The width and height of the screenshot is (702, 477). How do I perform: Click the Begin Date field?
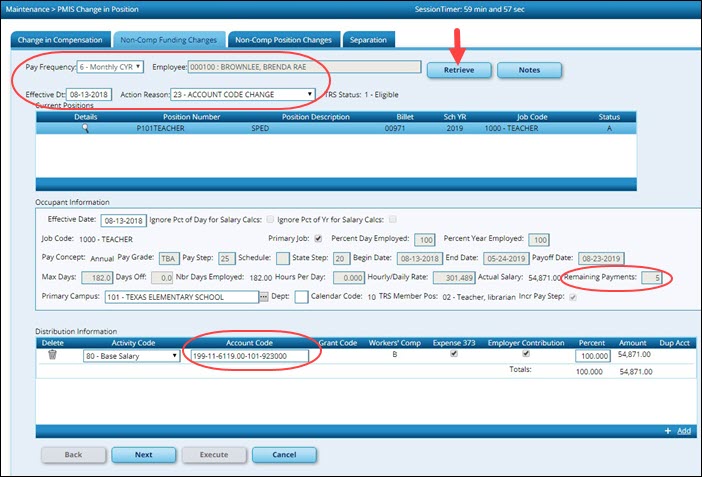coord(419,258)
